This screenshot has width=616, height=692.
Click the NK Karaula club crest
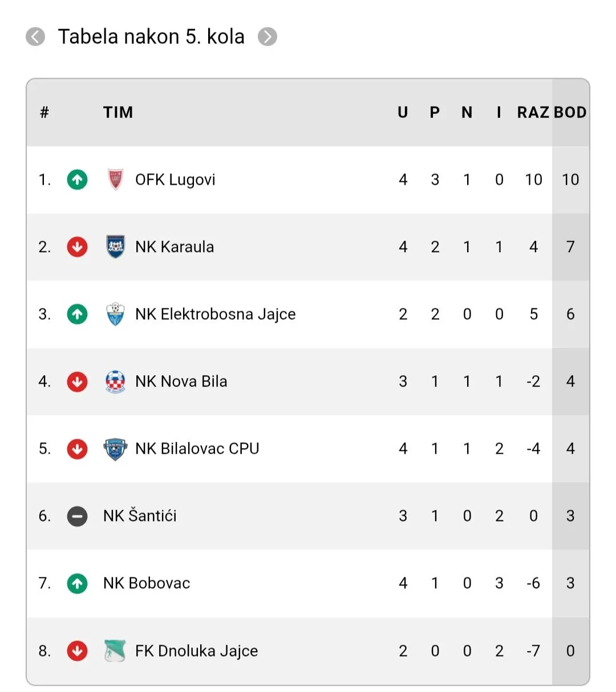pyautogui.click(x=115, y=247)
